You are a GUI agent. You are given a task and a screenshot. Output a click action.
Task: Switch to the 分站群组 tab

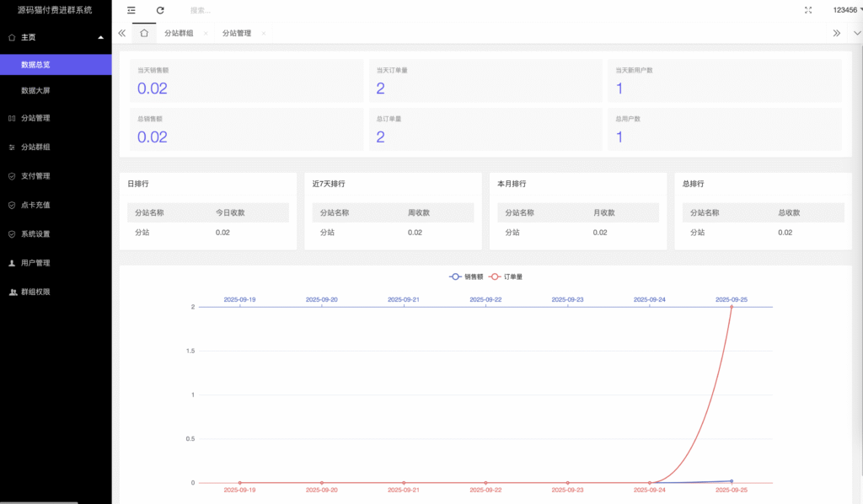pos(178,33)
